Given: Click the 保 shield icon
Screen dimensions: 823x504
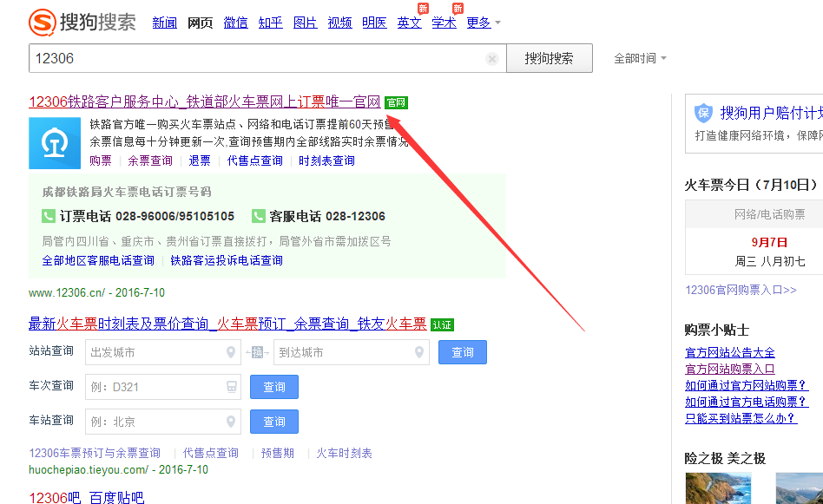Looking at the screenshot, I should [x=703, y=113].
